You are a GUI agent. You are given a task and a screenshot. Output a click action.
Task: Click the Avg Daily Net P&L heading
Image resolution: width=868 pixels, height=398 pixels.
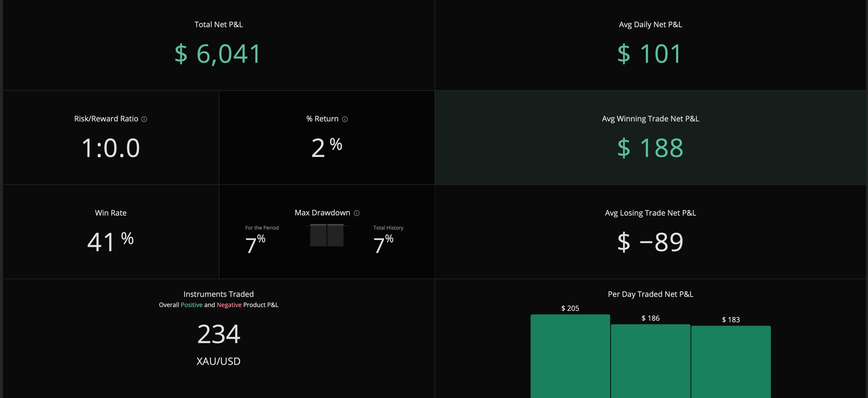(650, 24)
